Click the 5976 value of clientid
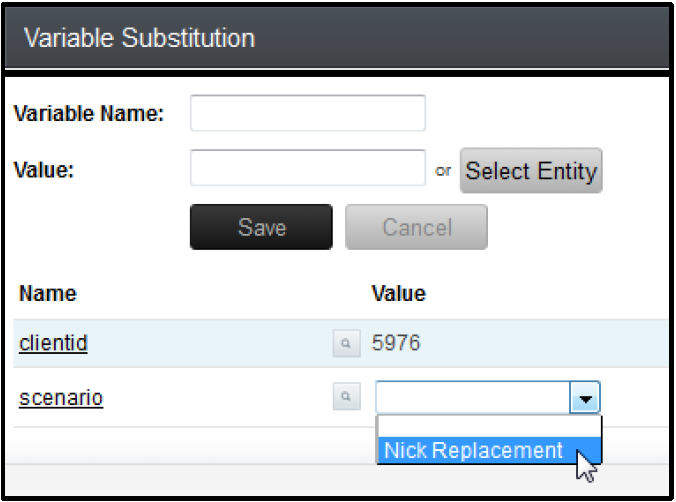This screenshot has width=676, height=502. [396, 344]
